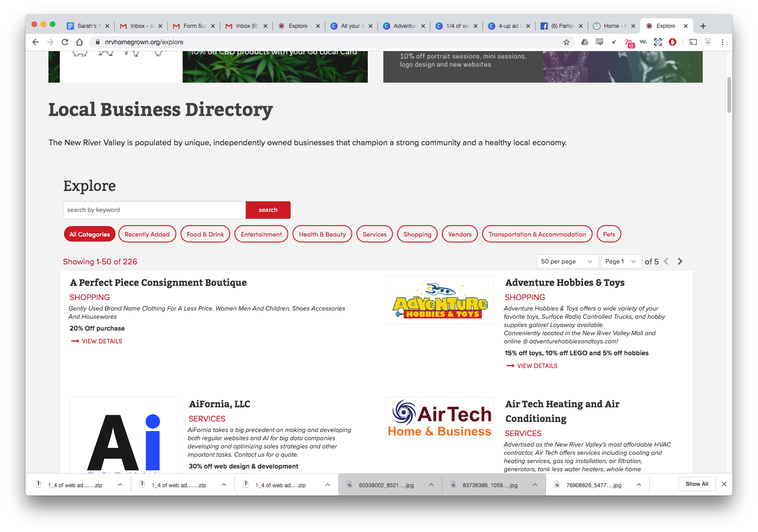Screen dimensions: 758x532
Task: Click the CSS validator extension icon
Action: [x=599, y=42]
